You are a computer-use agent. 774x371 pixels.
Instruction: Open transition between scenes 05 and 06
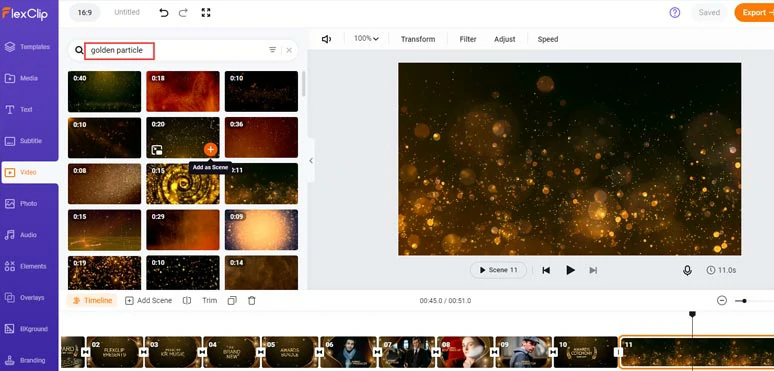319,352
